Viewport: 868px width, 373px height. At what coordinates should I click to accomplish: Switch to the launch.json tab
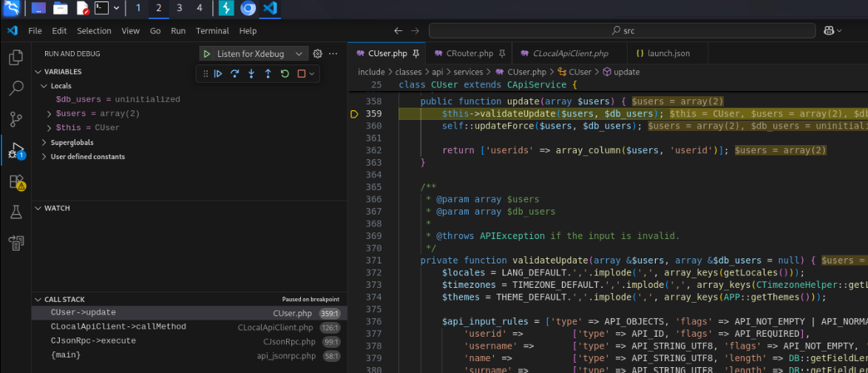pyautogui.click(x=668, y=54)
